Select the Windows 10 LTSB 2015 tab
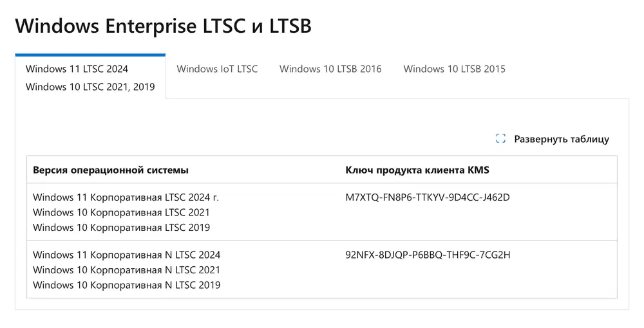The image size is (644, 328). coord(454,69)
